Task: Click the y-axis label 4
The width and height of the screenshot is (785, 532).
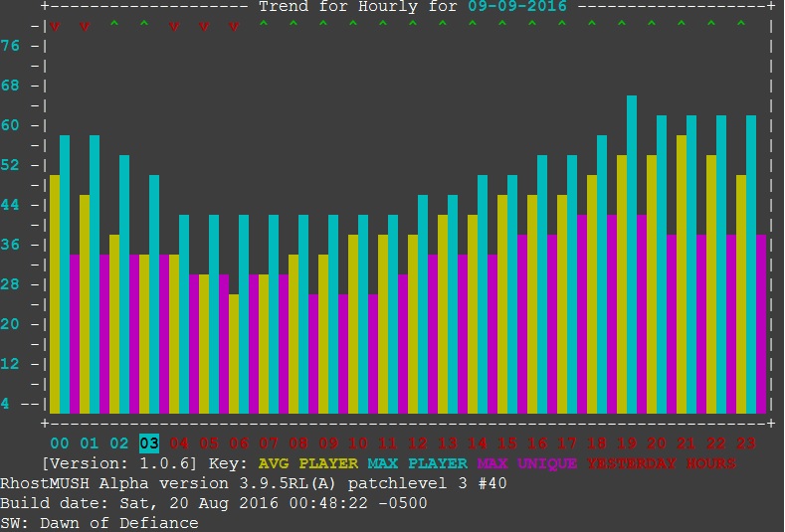Action: click(x=5, y=404)
